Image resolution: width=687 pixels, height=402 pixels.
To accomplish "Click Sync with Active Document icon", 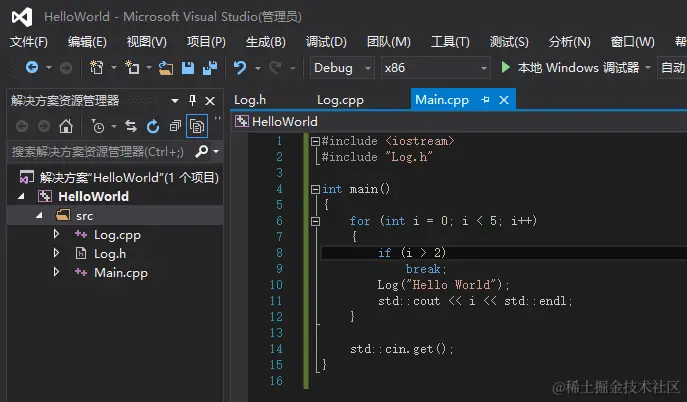I will tap(131, 126).
